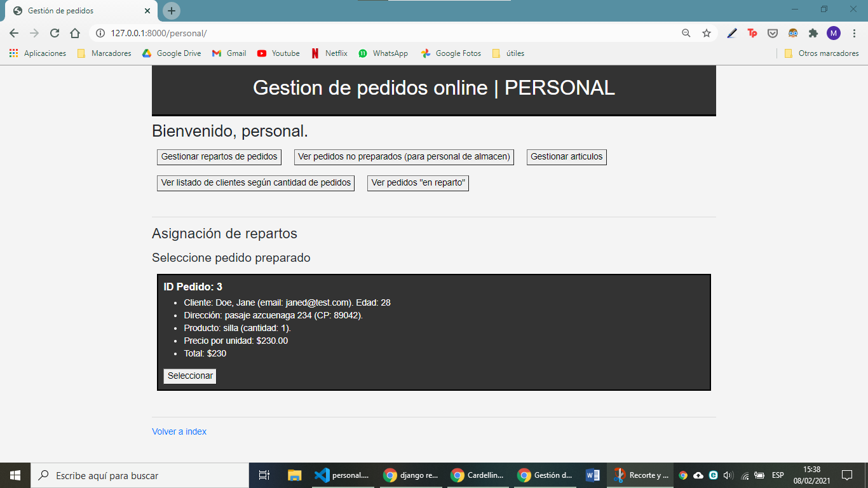Open Word from the taskbar
Image resolution: width=868 pixels, height=488 pixels.
(x=593, y=475)
